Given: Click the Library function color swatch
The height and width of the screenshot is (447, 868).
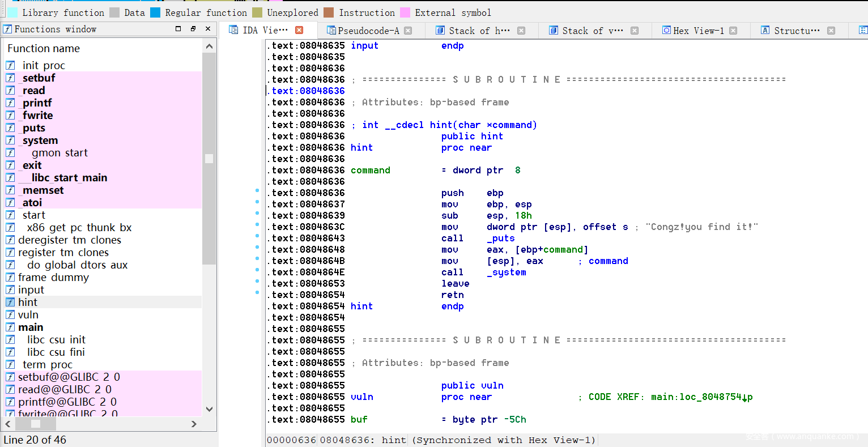Looking at the screenshot, I should pyautogui.click(x=12, y=12).
